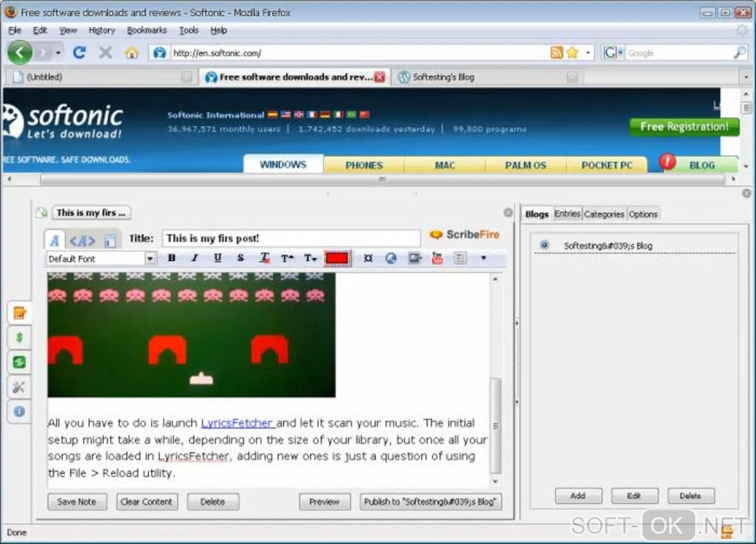
Task: Open the info sidebar icon
Action: pyautogui.click(x=19, y=411)
